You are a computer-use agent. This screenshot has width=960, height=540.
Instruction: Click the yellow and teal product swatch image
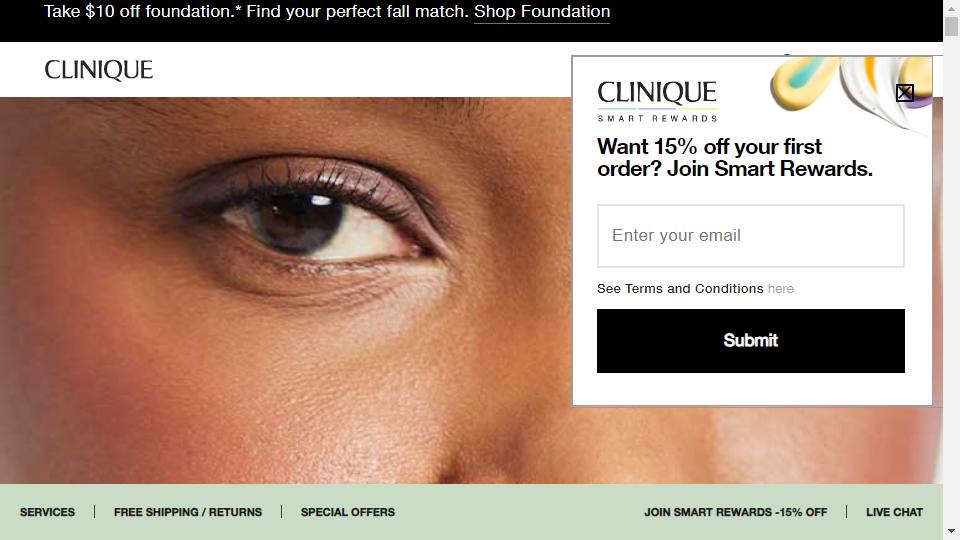point(803,83)
